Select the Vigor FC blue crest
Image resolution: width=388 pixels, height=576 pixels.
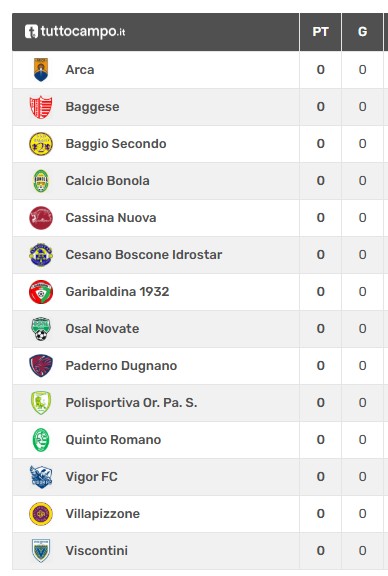(41, 477)
